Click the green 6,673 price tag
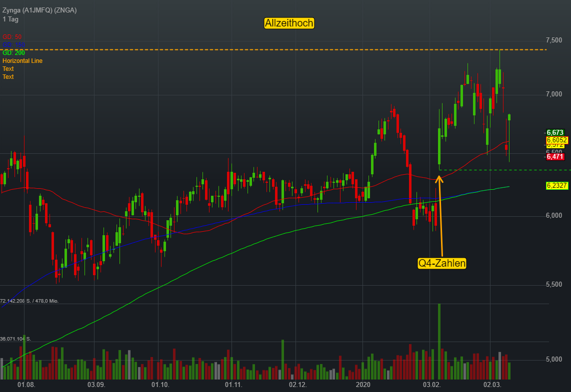 [x=555, y=132]
